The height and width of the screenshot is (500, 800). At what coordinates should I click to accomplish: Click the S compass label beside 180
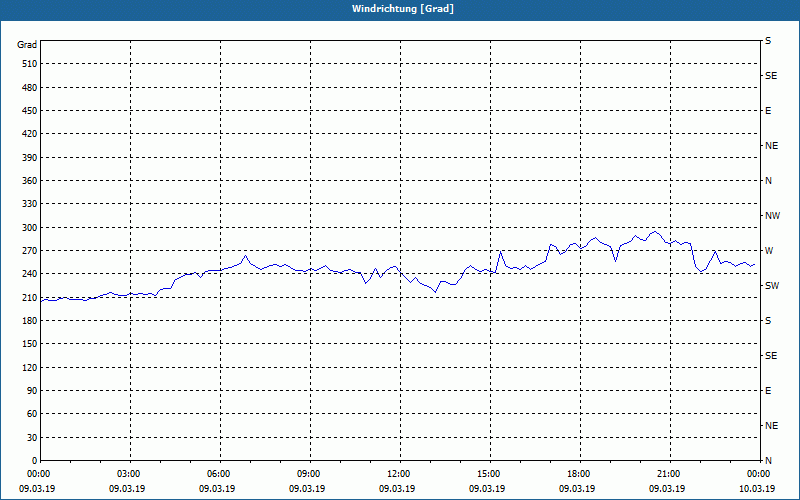[x=768, y=321]
